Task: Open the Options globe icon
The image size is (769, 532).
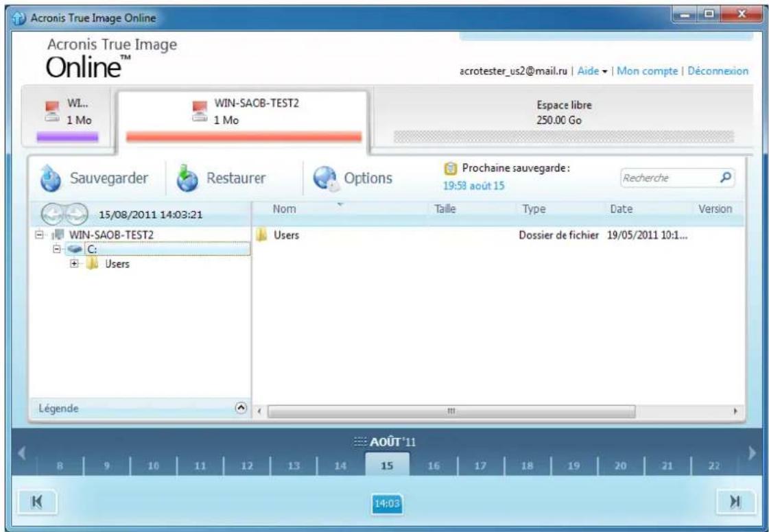Action: tap(326, 178)
